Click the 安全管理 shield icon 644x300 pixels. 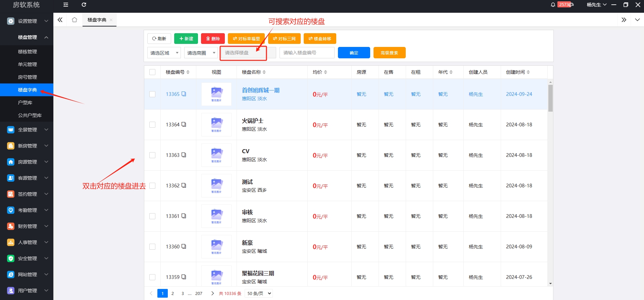[11, 258]
